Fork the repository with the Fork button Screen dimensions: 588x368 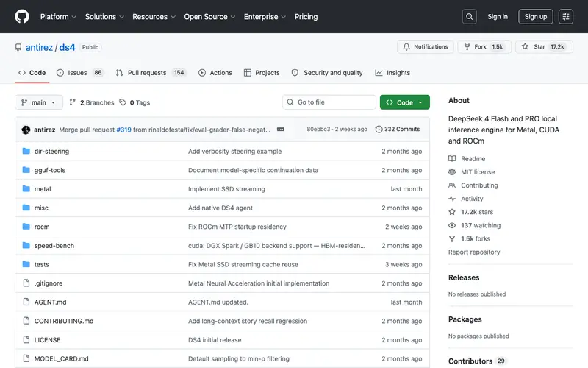pyautogui.click(x=484, y=46)
